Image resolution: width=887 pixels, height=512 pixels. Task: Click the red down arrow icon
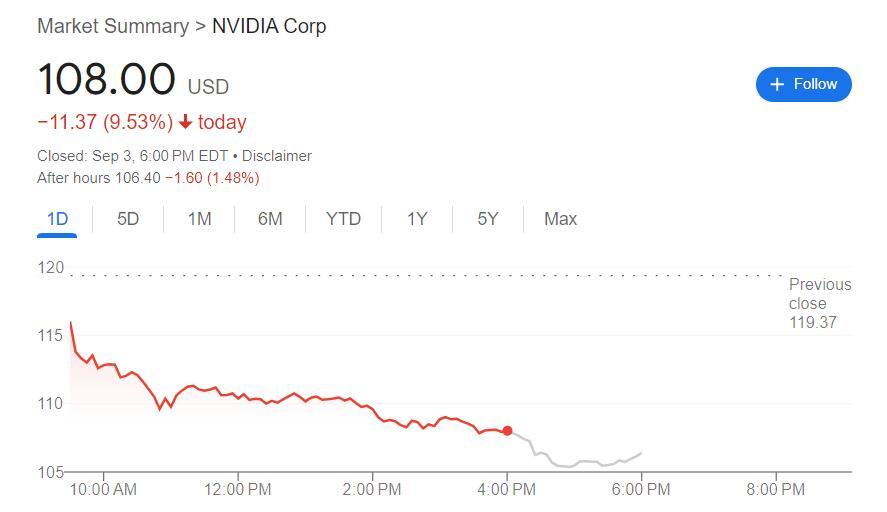coord(185,122)
